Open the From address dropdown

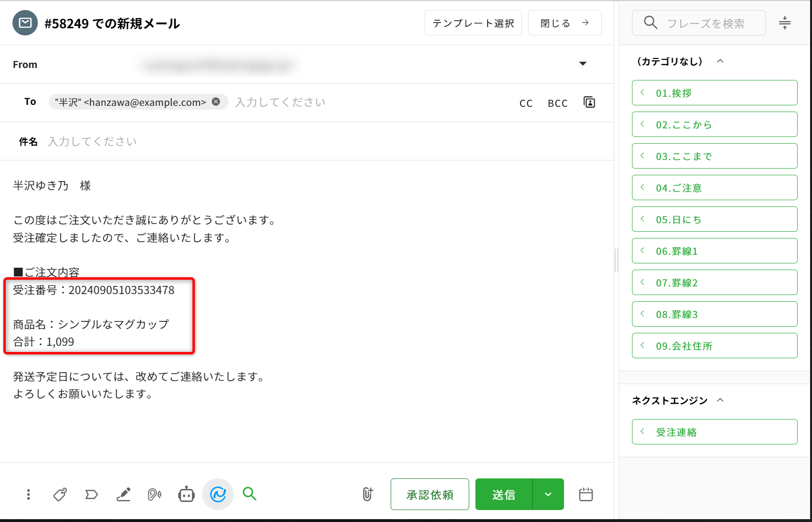pos(583,64)
